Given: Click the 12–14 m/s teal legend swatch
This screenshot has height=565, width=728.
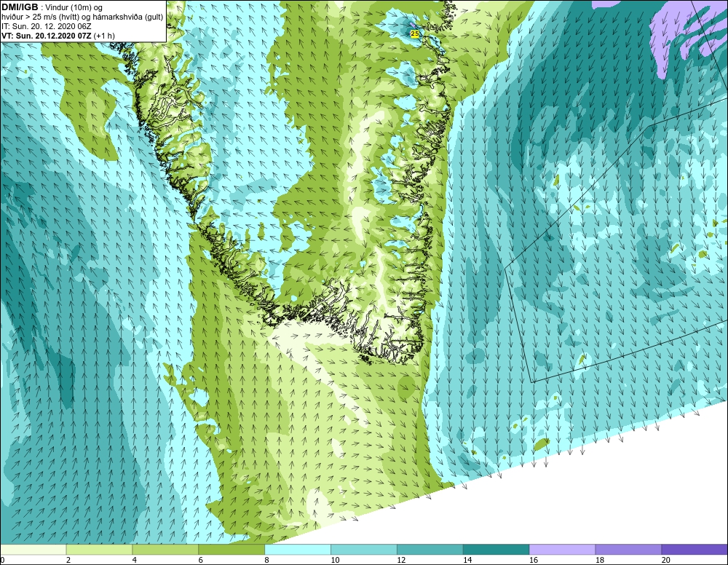Looking at the screenshot, I should point(430,550).
